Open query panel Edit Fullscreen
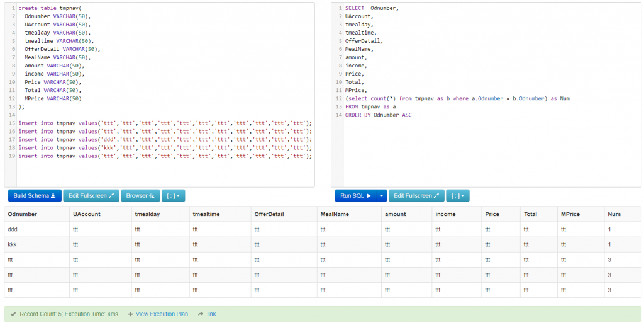Screen dimensions: 644x325 click(416, 196)
